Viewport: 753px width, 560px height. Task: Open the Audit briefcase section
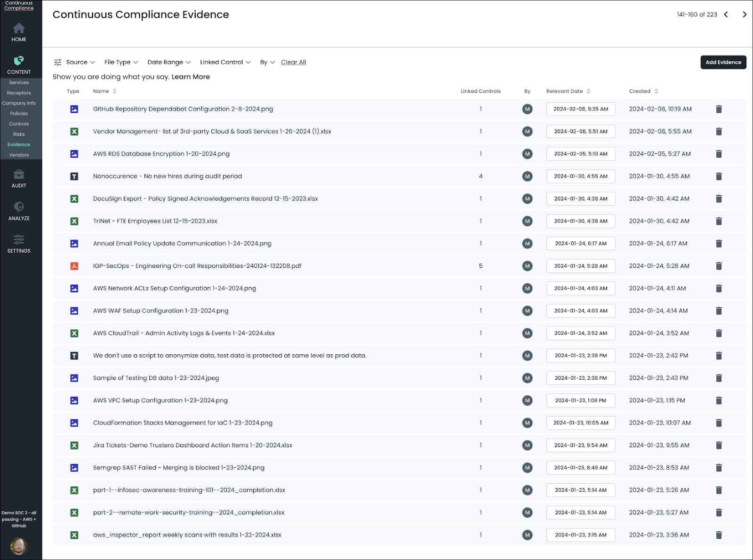point(19,178)
